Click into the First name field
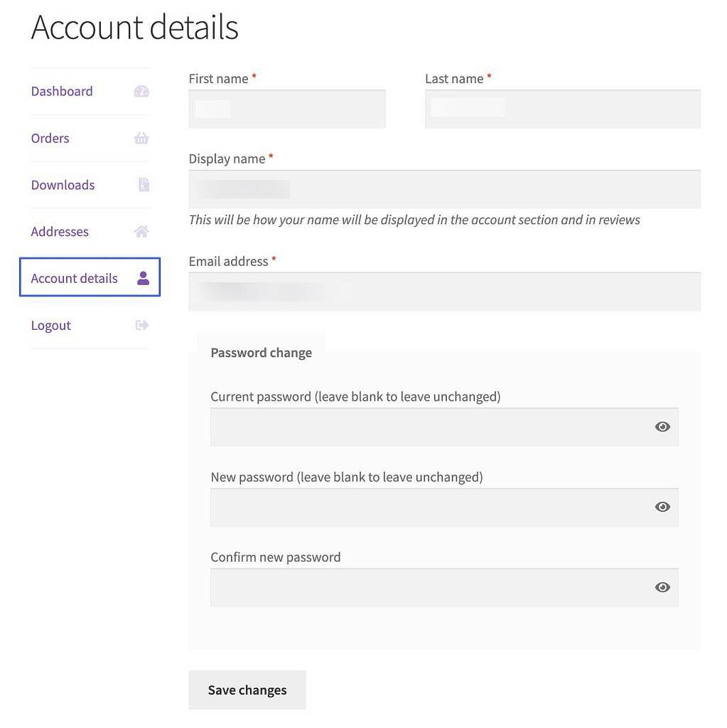 pos(287,109)
